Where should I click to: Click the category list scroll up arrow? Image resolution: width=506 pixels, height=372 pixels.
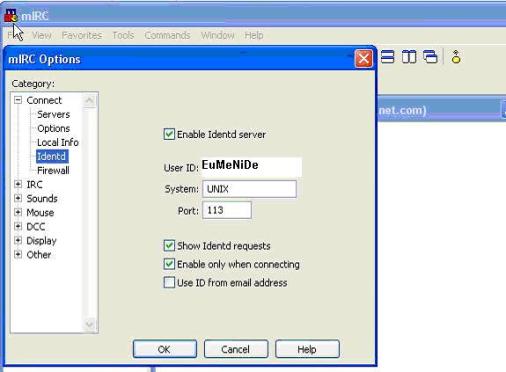pos(90,100)
